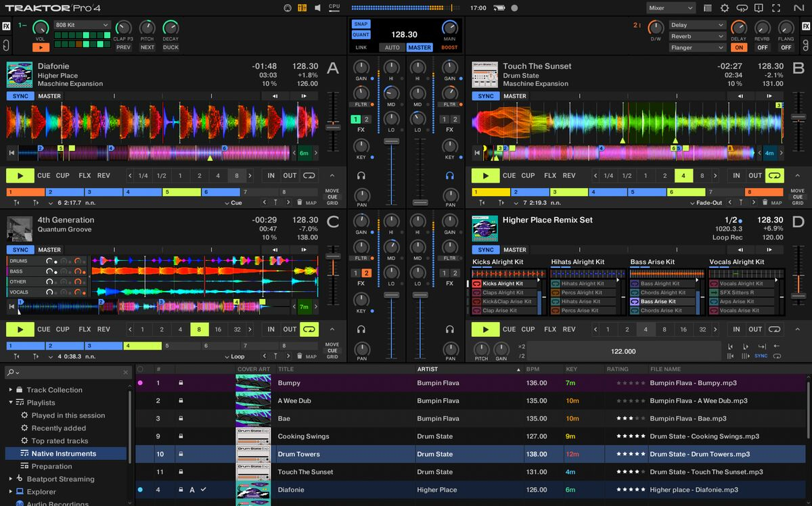Click the search magnifier in the browser

pyautogui.click(x=12, y=373)
